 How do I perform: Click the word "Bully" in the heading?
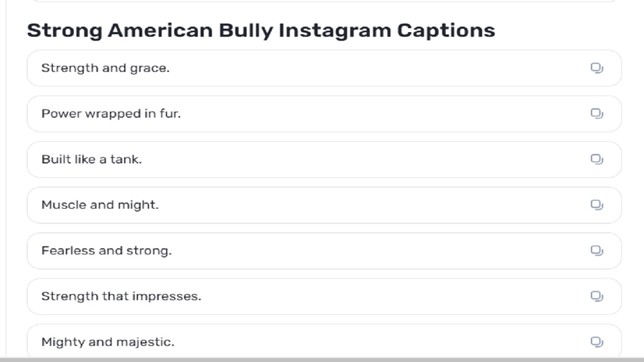point(246,30)
